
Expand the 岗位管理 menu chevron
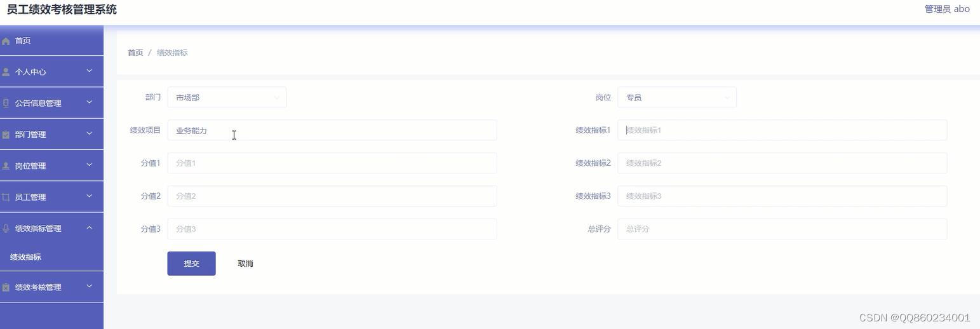pos(90,164)
